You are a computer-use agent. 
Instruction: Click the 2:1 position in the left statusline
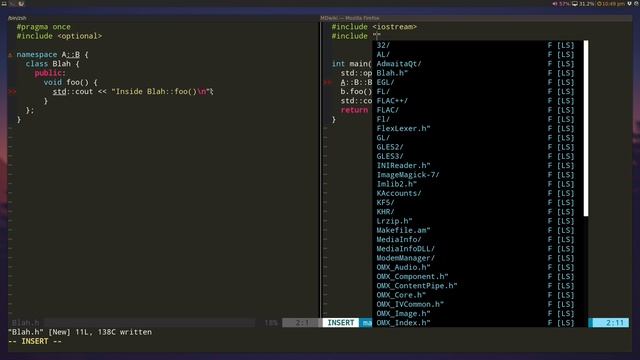coord(302,323)
